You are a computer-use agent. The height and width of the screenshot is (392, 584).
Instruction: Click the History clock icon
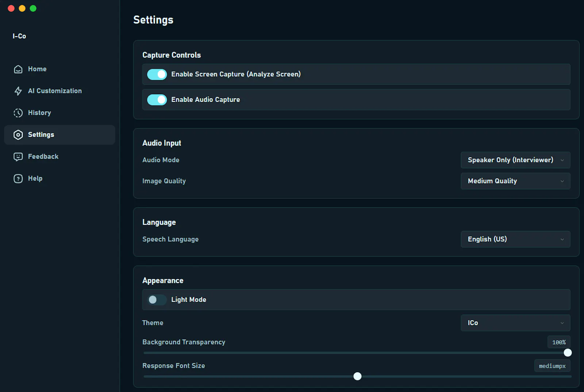click(x=18, y=113)
